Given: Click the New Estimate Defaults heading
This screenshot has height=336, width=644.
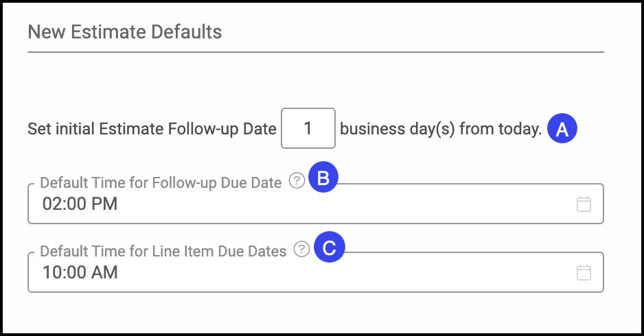Looking at the screenshot, I should pyautogui.click(x=124, y=32).
